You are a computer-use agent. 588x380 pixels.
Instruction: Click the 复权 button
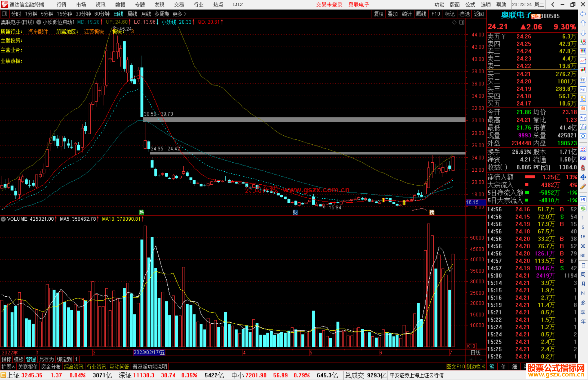coord(378,14)
